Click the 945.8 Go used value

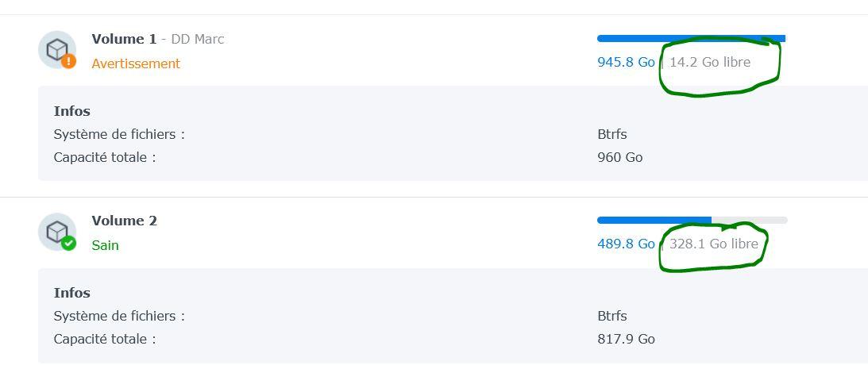(x=626, y=62)
